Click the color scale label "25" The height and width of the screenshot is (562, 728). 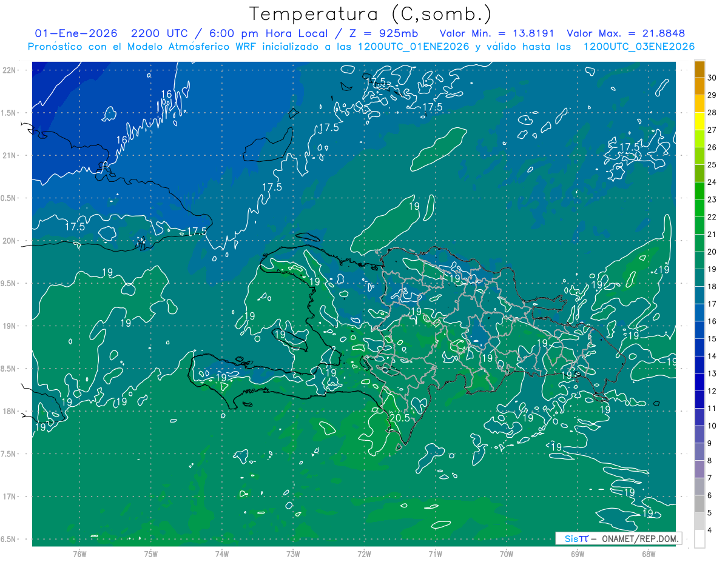tap(712, 165)
